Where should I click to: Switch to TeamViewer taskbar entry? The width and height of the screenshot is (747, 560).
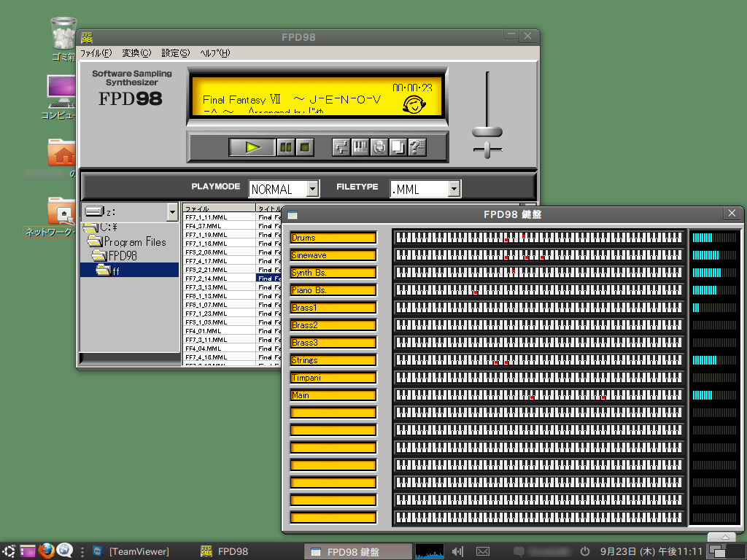pos(131,551)
